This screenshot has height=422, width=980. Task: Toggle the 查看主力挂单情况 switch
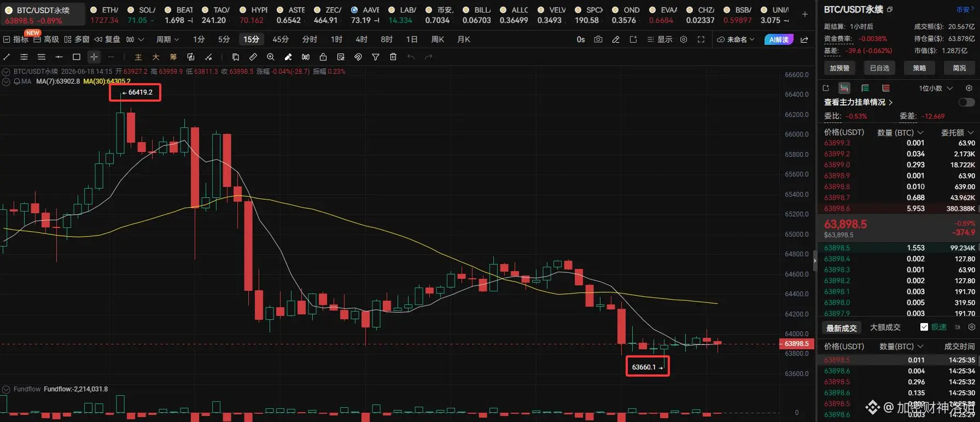(x=966, y=102)
